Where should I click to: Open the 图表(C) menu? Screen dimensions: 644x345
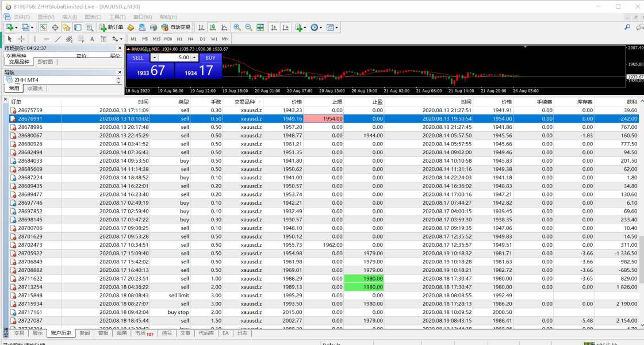click(x=93, y=17)
